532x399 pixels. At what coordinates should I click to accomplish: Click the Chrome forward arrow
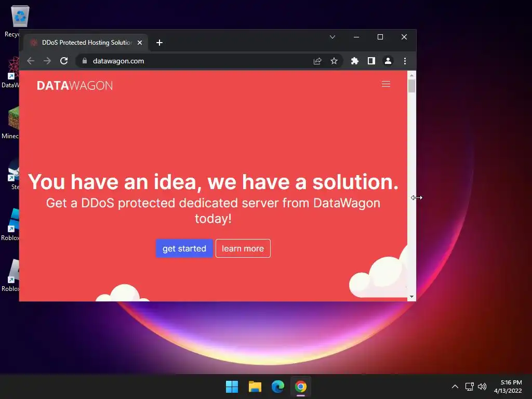click(47, 61)
